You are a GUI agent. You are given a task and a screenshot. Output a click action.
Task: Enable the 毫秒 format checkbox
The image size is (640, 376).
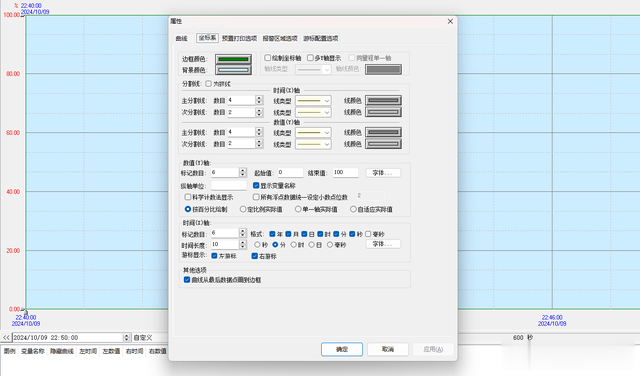368,234
